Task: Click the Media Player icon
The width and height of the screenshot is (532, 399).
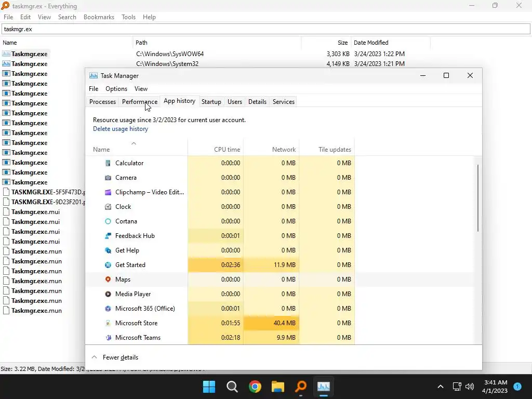Action: coord(108,294)
